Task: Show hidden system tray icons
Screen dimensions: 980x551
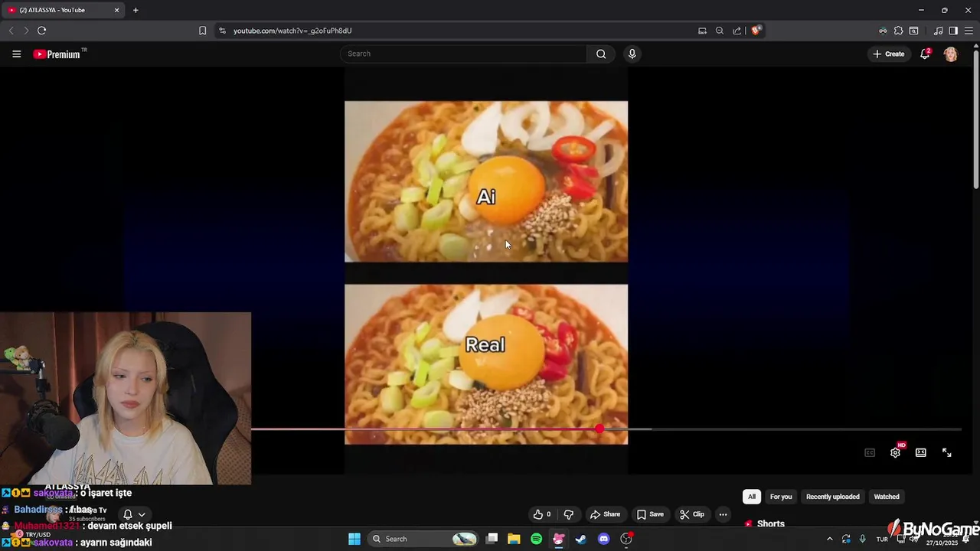Action: tap(829, 539)
